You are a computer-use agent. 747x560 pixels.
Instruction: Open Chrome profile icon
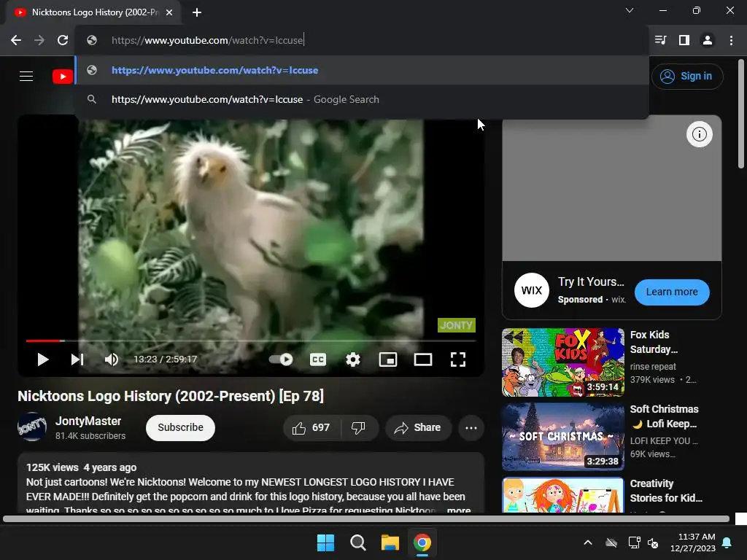pyautogui.click(x=708, y=40)
